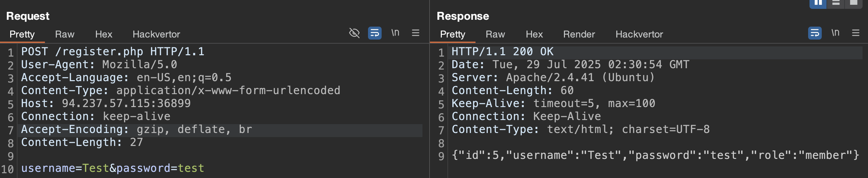The width and height of the screenshot is (868, 178).
Task: Select the top-bottom stacked layout icon
Action: [x=836, y=3]
